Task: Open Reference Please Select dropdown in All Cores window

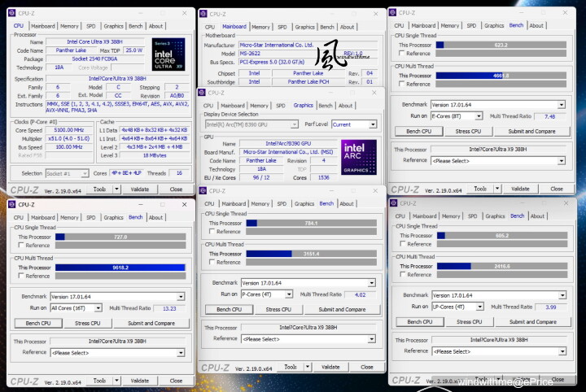Action: coord(117,353)
